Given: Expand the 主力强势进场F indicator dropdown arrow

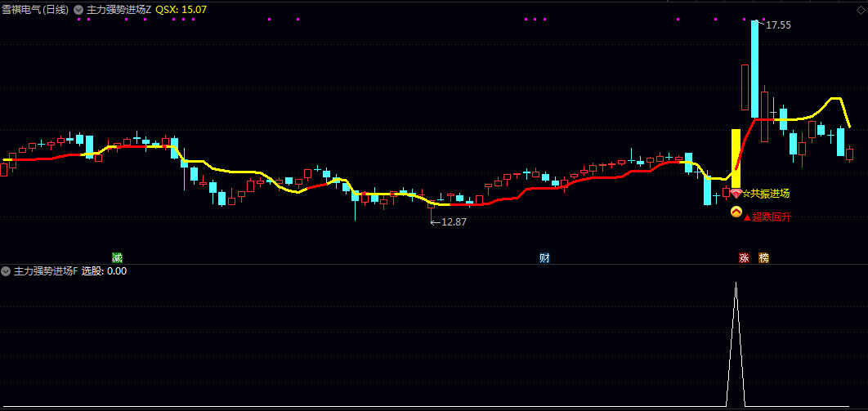Looking at the screenshot, I should tap(6, 271).
